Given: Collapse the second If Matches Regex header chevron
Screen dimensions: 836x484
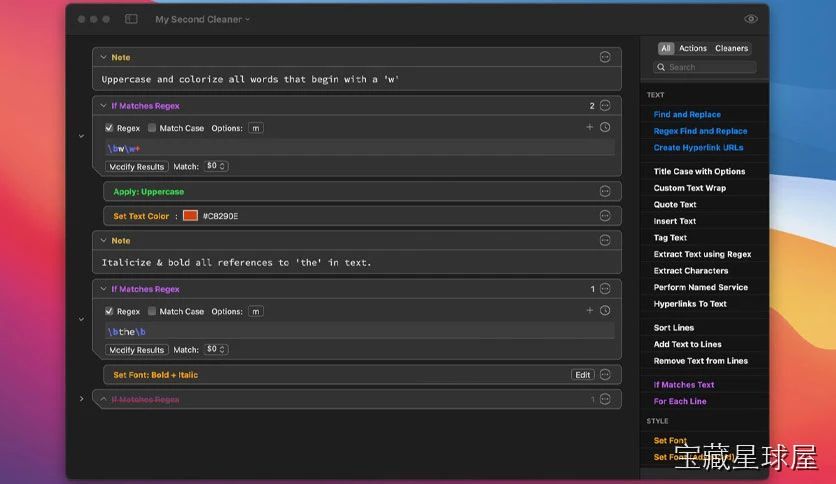Looking at the screenshot, I should point(103,289).
